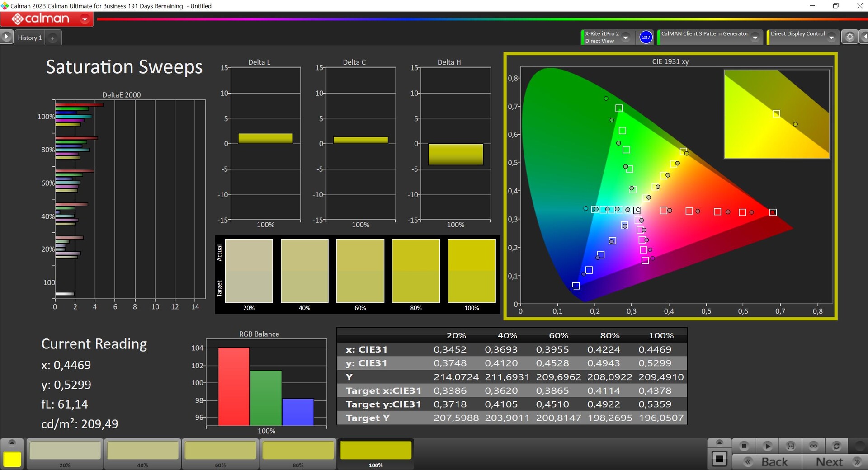Click the Back button

pyautogui.click(x=768, y=462)
